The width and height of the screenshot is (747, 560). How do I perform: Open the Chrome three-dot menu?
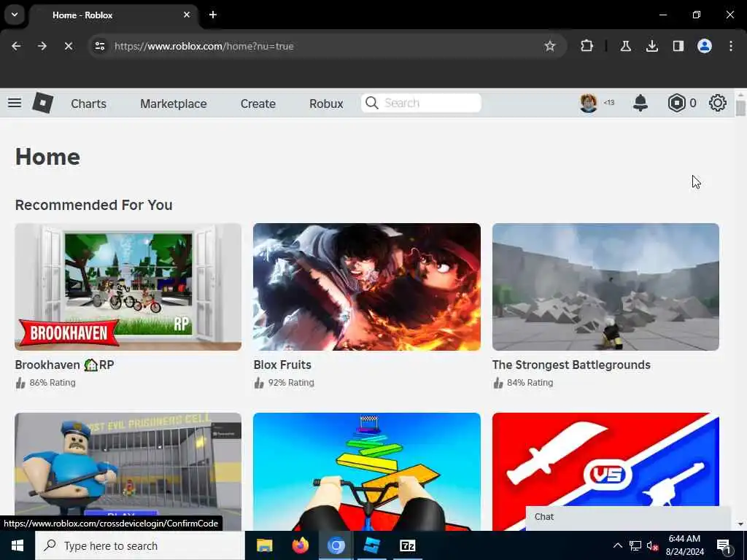coord(731,46)
